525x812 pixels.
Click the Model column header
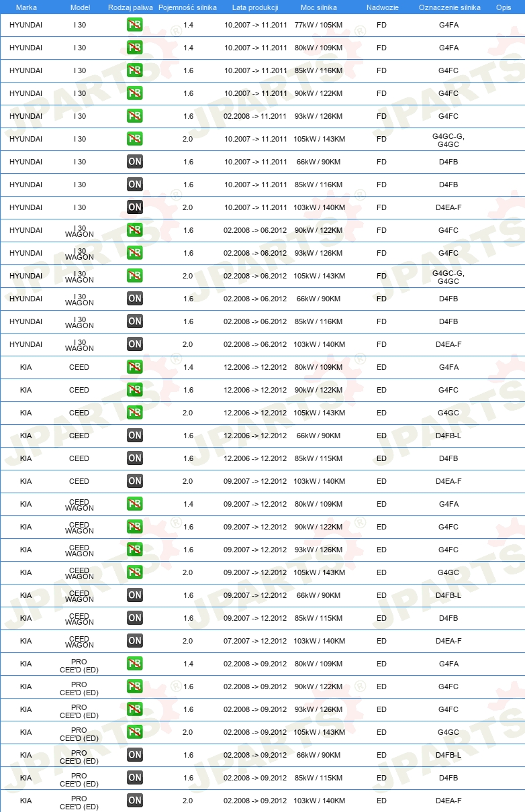[79, 7]
